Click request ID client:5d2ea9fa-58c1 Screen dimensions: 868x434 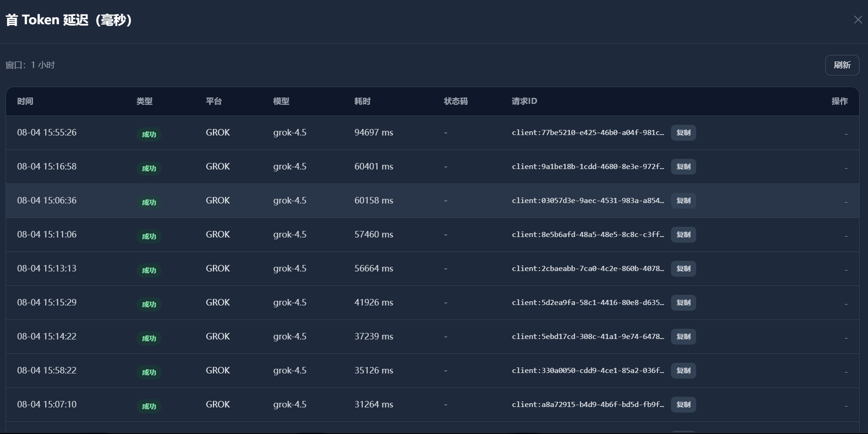(x=588, y=303)
